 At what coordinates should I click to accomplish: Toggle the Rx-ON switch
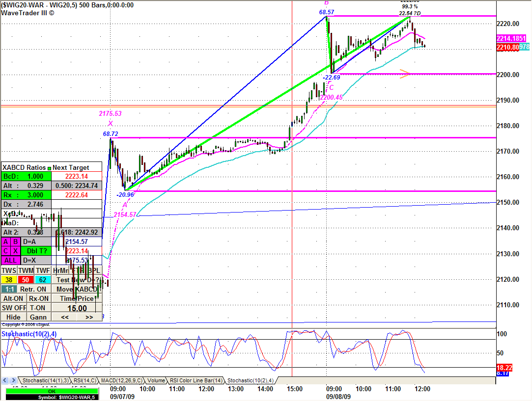point(39,298)
